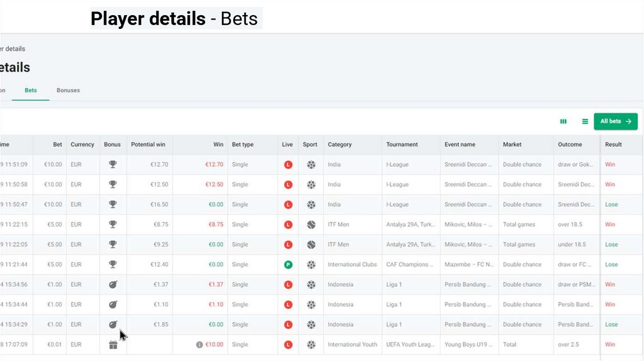This screenshot has width=644, height=361.
Task: Click the All bets button
Action: (x=615, y=121)
